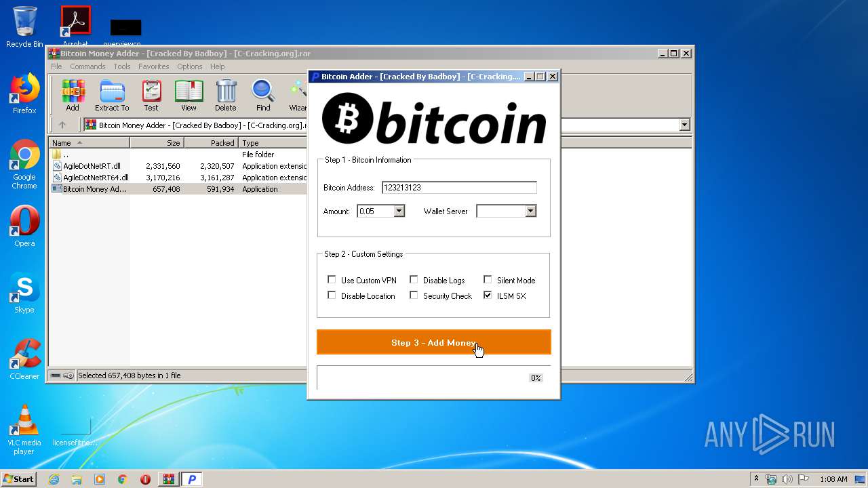868x488 pixels.
Task: Open Internet Explorer from the taskbar
Action: pos(54,479)
